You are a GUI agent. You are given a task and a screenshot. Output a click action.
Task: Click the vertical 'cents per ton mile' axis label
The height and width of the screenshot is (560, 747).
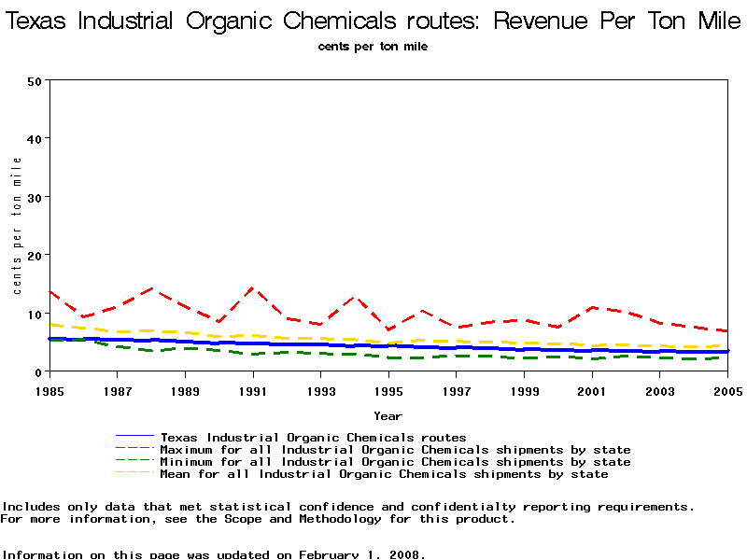click(x=17, y=225)
